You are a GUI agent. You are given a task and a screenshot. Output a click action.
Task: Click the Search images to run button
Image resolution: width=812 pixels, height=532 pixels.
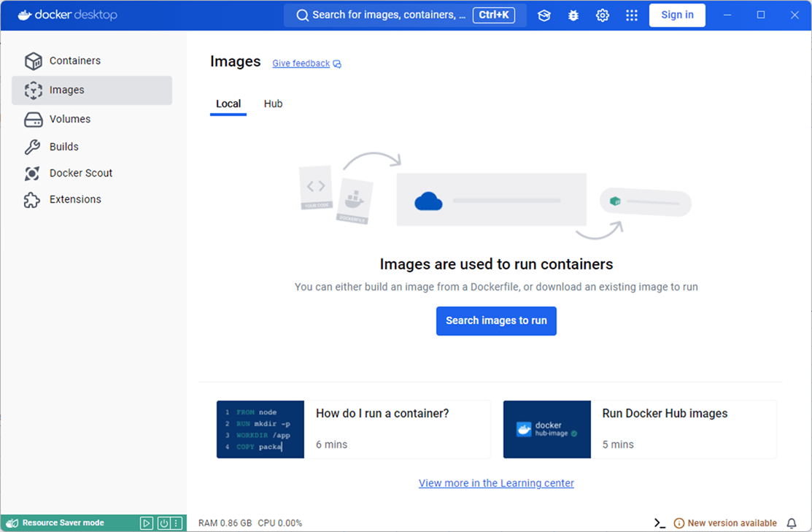tap(496, 320)
